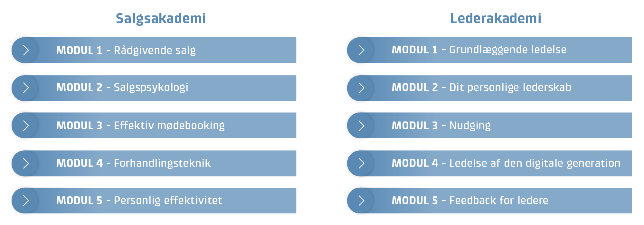Click arrow circle next to Feedback for ledere

point(360,201)
